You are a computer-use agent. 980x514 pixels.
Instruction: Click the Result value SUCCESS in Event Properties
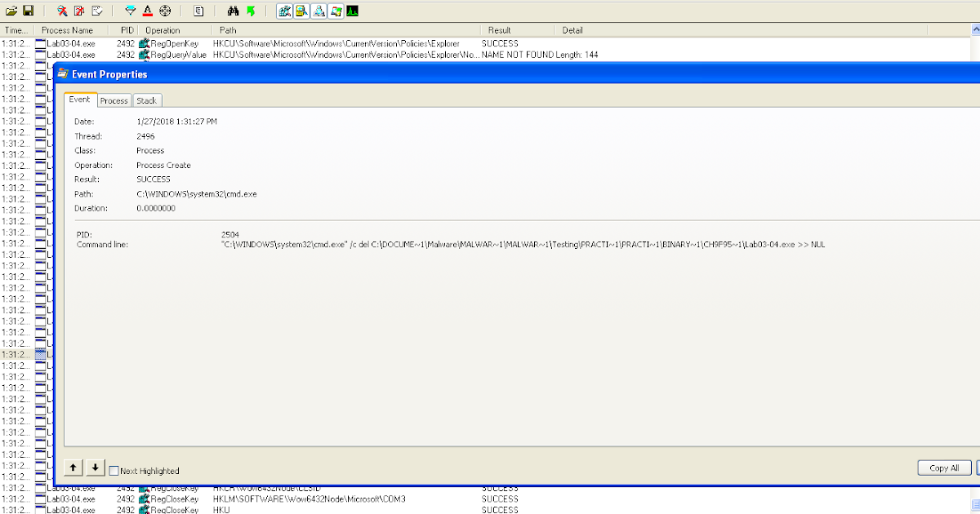pyautogui.click(x=154, y=179)
